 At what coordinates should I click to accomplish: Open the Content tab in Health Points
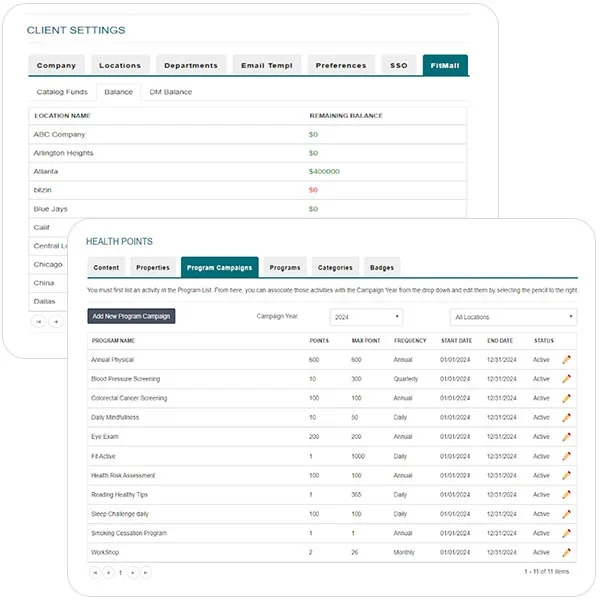tap(106, 267)
